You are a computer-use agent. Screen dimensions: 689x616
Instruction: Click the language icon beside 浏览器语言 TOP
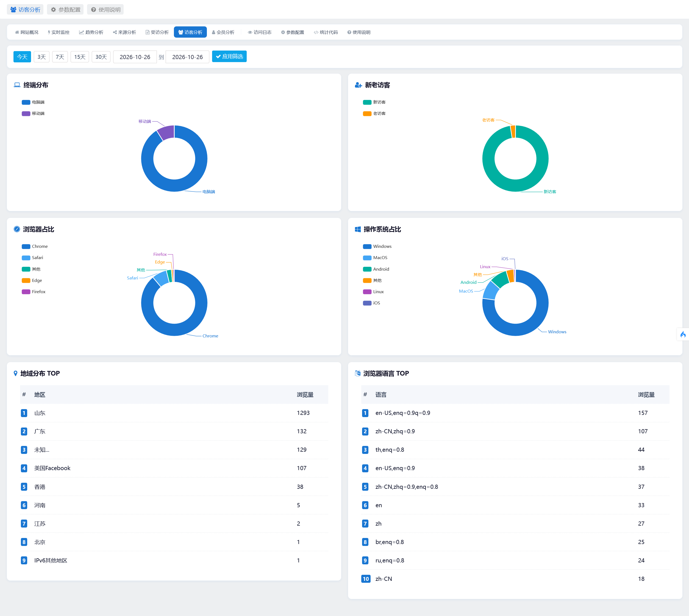[358, 373]
